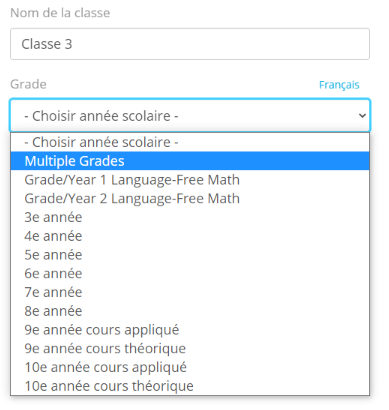This screenshot has width=389, height=410.
Task: Select 9e année cours appliqué
Action: [x=190, y=329]
